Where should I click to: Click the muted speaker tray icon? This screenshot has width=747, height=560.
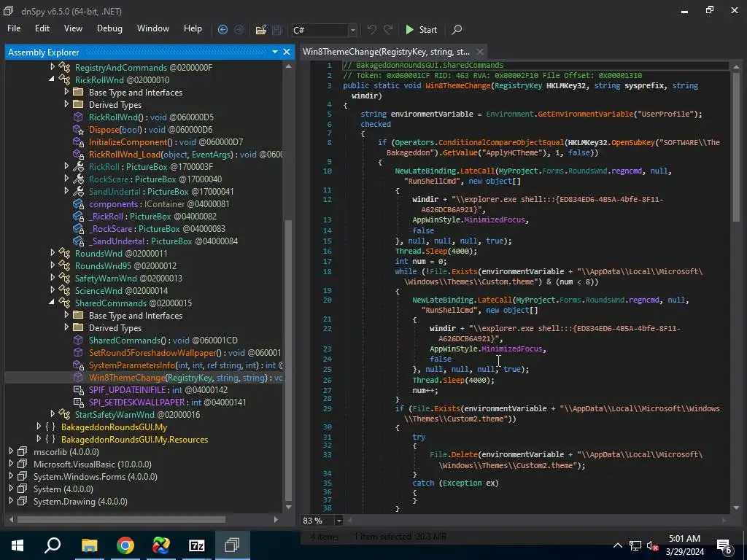coord(651,546)
